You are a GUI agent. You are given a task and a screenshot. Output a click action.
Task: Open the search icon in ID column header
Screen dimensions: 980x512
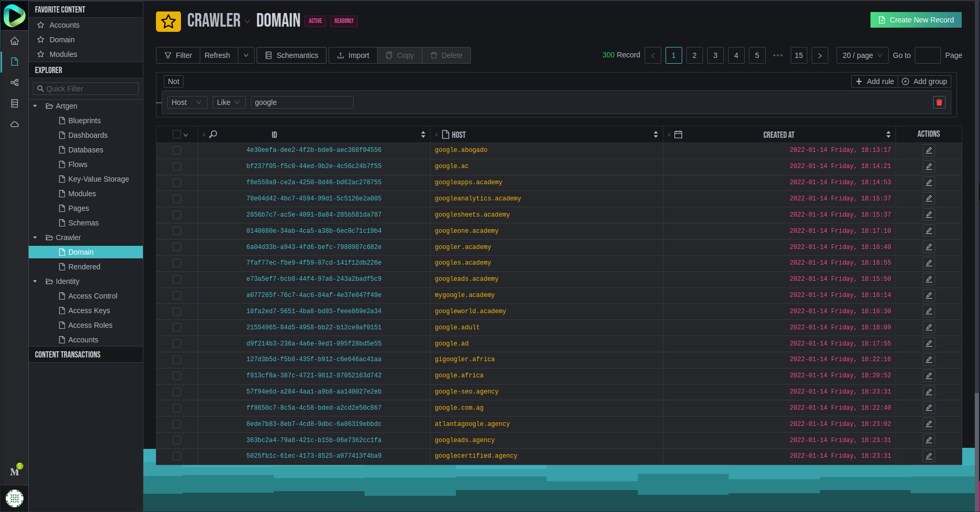213,135
